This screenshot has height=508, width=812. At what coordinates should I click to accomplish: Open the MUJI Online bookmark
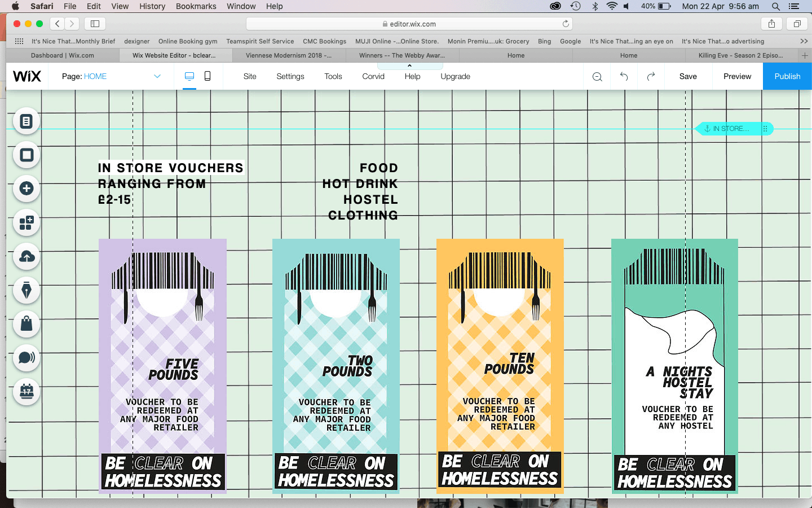point(397,41)
